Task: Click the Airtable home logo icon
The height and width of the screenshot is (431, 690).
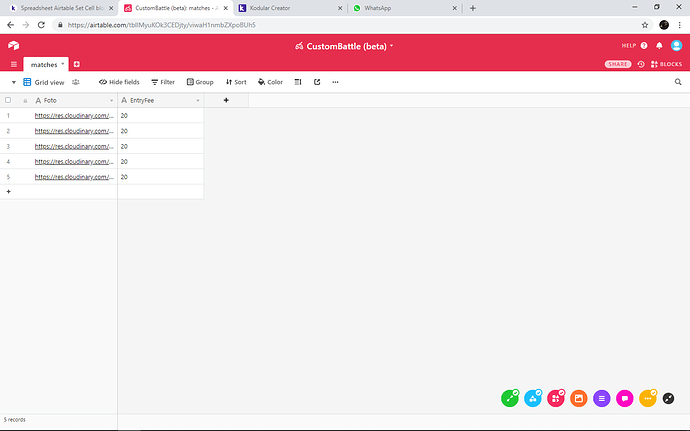Action: (x=14, y=45)
